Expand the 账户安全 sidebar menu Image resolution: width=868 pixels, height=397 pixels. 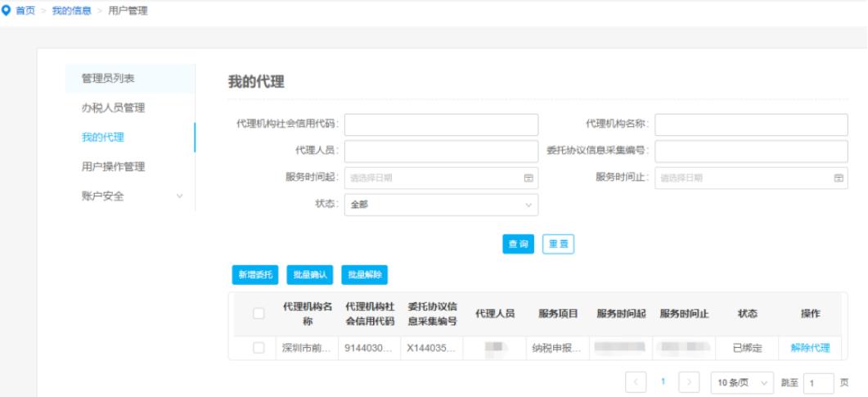(129, 196)
